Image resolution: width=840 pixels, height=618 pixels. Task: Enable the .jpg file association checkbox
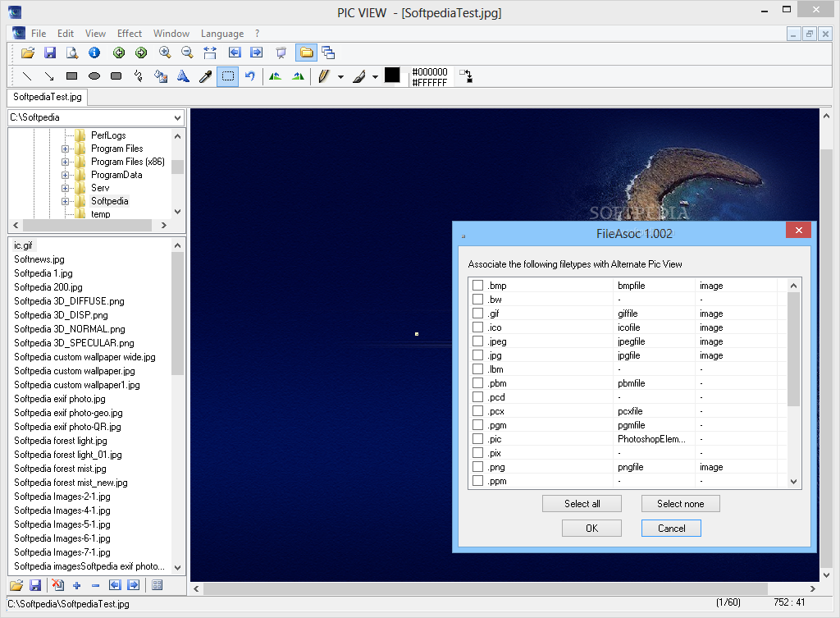coord(477,355)
